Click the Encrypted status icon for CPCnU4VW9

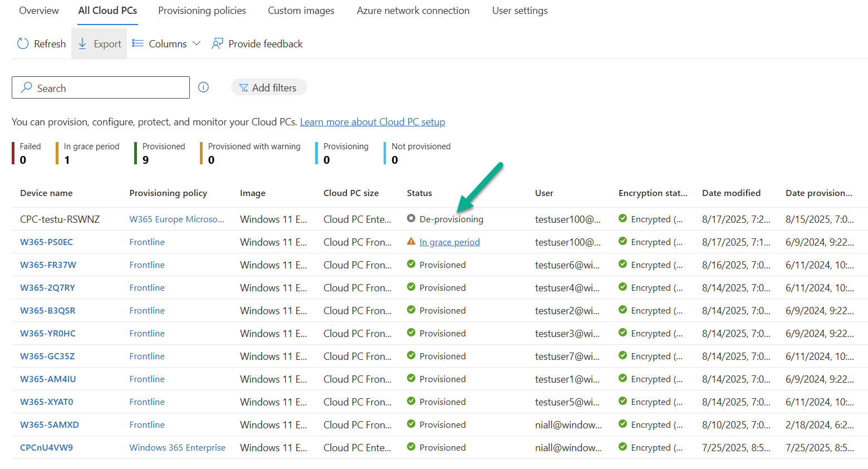pyautogui.click(x=622, y=447)
